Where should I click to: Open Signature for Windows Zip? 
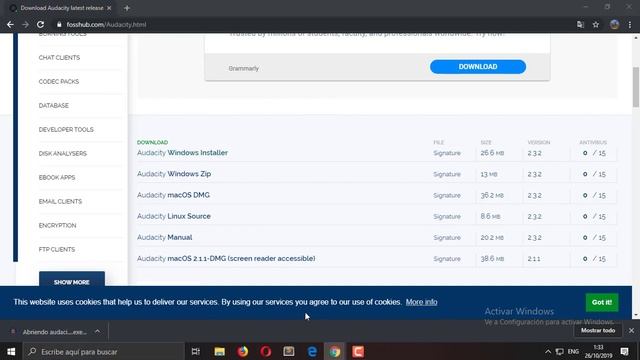pyautogui.click(x=447, y=174)
